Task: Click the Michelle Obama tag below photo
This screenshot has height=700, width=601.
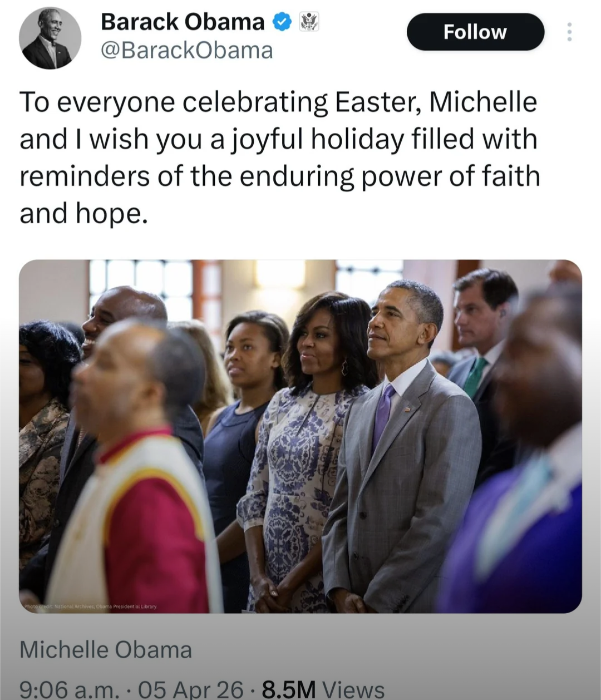Action: (106, 650)
